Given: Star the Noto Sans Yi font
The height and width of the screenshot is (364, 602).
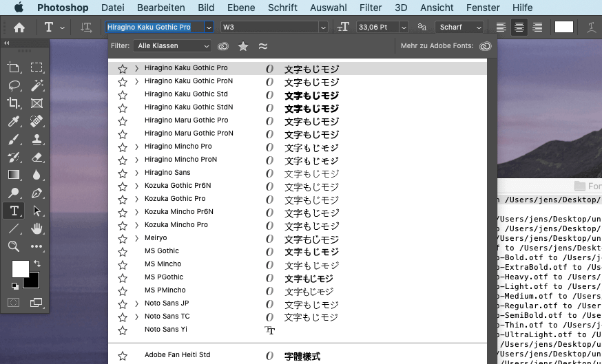Looking at the screenshot, I should tap(123, 330).
